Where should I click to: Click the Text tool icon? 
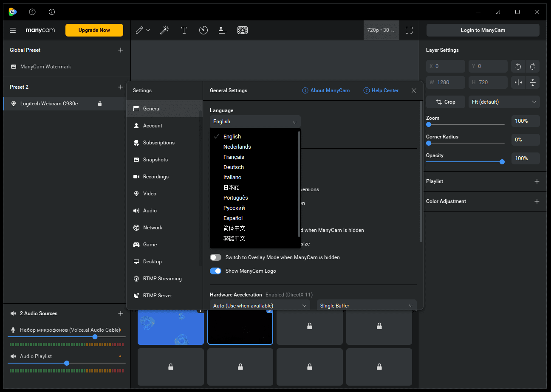[184, 30]
